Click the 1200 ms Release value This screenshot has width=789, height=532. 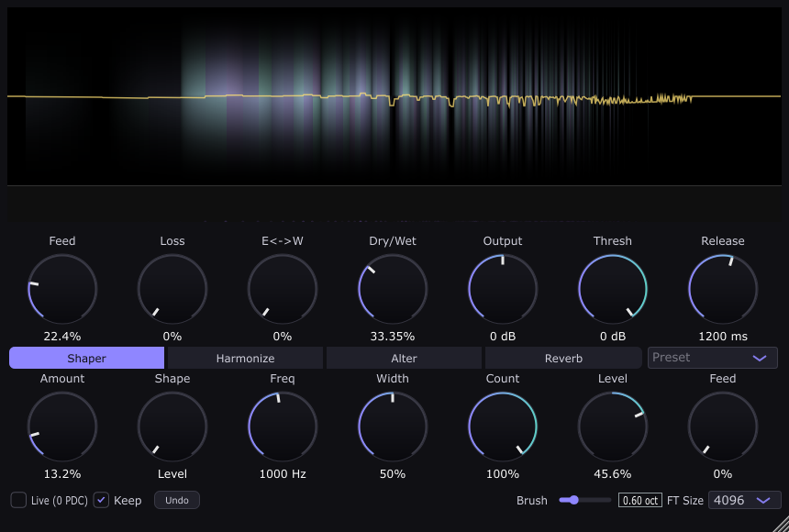pos(723,337)
